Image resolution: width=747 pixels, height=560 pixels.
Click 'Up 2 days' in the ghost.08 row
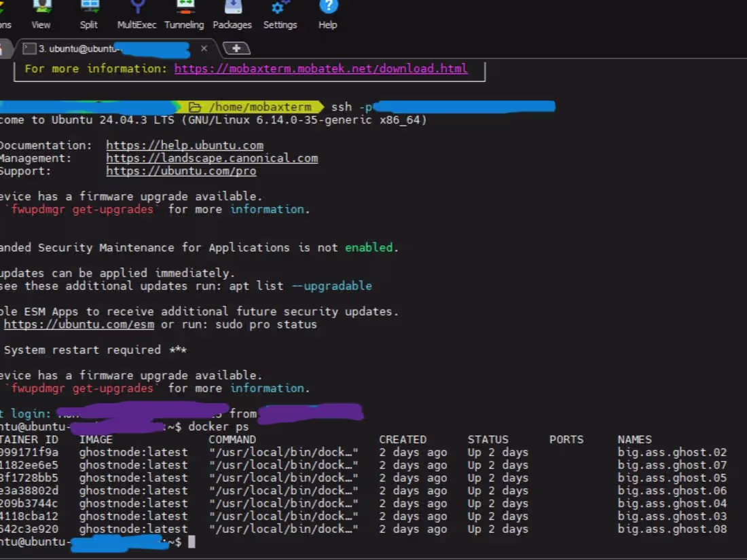[x=498, y=529]
